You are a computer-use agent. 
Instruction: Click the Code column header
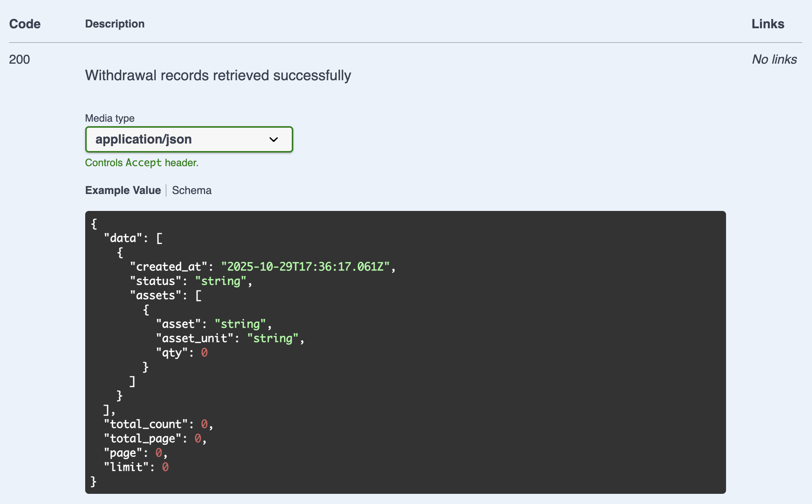[x=25, y=24]
